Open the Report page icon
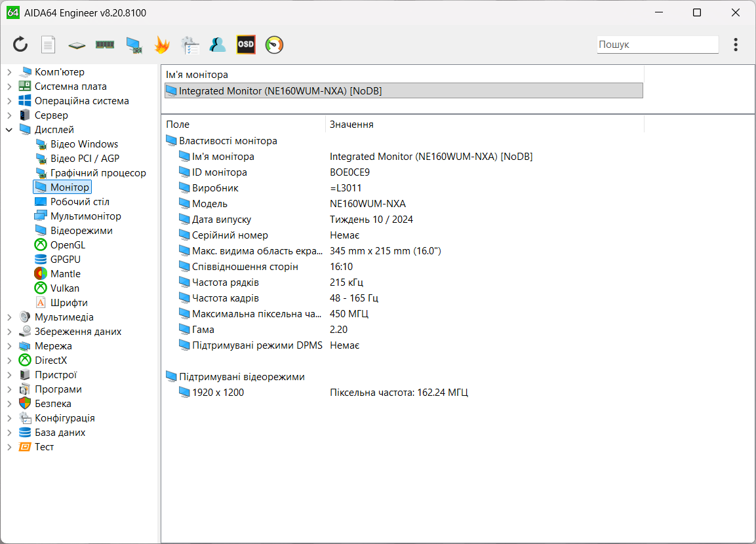Screen dimensions: 756x544 point(49,45)
